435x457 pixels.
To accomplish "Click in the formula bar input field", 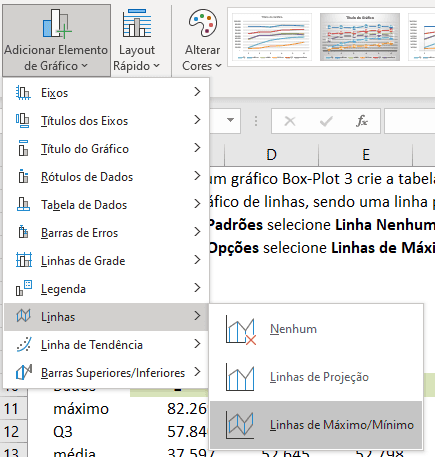I will pyautogui.click(x=410, y=121).
